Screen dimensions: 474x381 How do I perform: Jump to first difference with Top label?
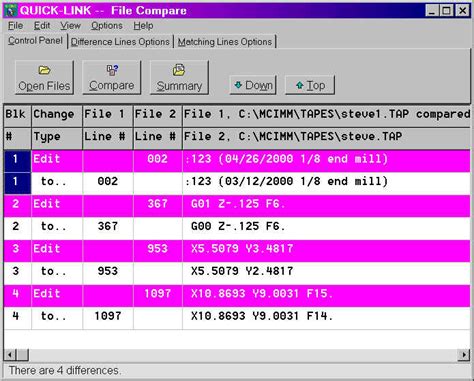tap(315, 86)
